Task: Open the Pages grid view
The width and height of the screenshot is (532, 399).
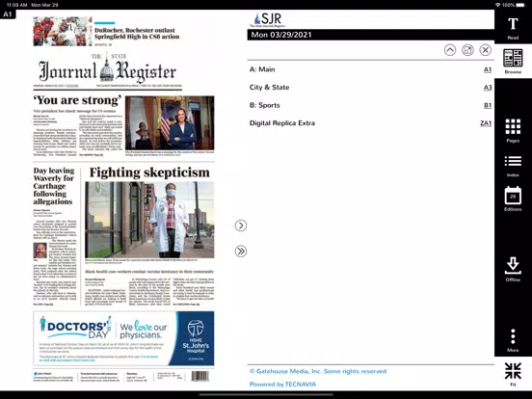Action: click(513, 130)
